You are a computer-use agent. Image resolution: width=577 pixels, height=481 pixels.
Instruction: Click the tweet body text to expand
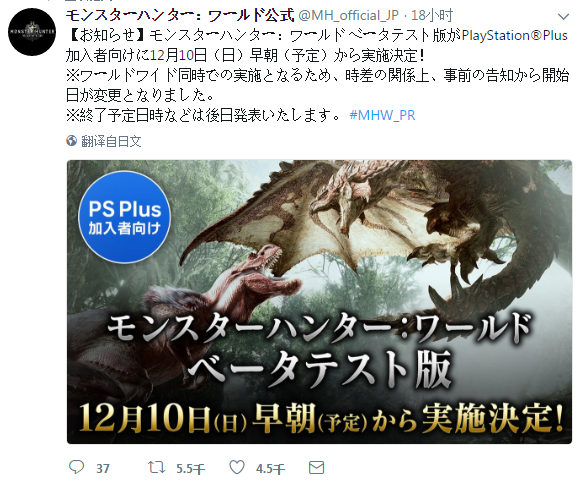[317, 75]
